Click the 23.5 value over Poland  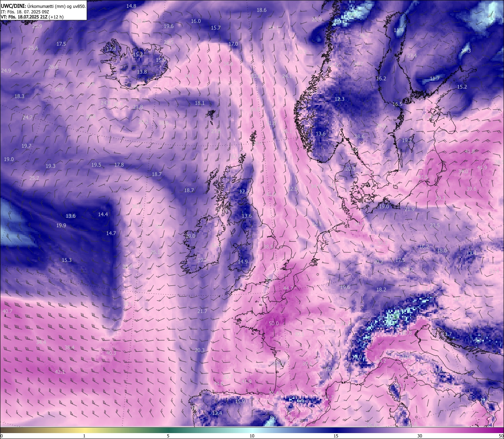435,226
